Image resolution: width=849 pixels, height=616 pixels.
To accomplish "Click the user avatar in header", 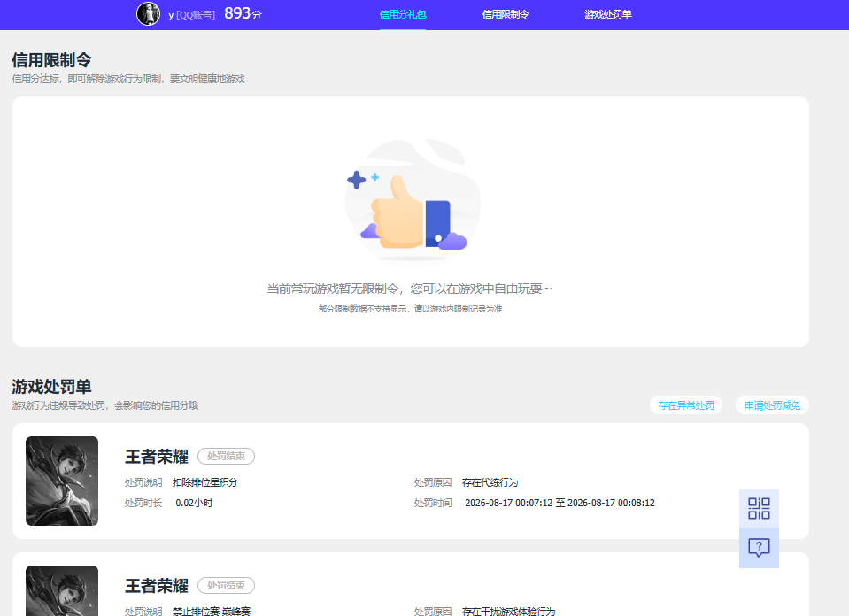I will (149, 14).
